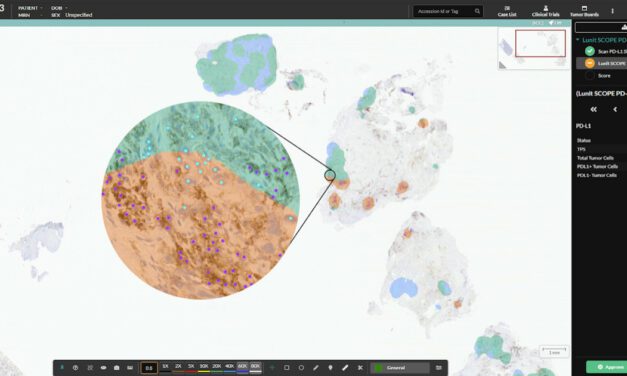This screenshot has height=376, width=627.
Task: Click the green General color swatch
Action: (378, 368)
